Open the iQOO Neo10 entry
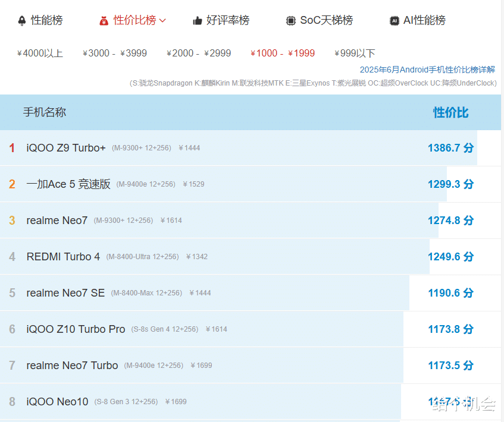504x422 pixels. [57, 402]
